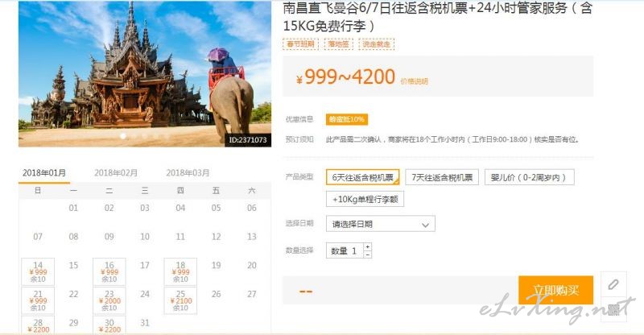Increase quantity with plus stepper

coord(368,246)
